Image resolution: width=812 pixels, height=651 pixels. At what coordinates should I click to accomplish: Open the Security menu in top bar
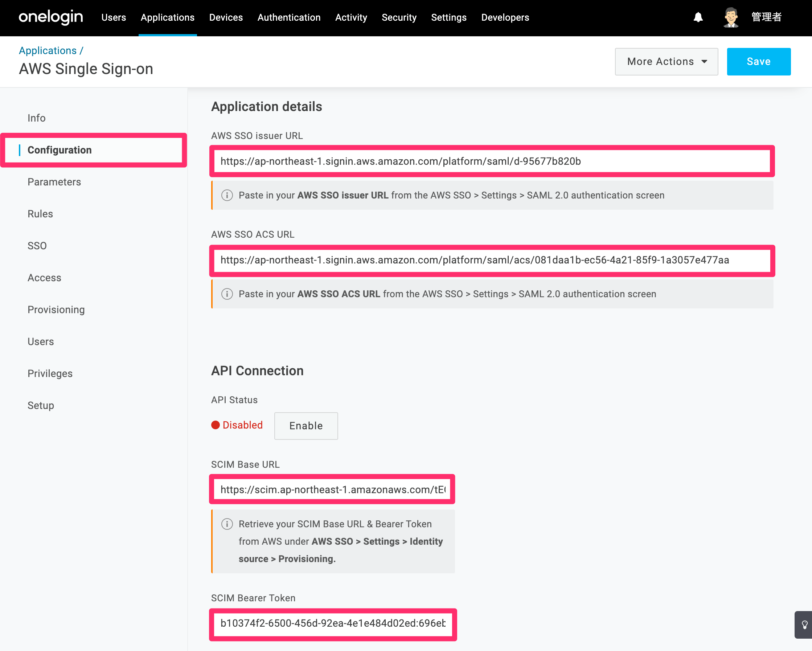pyautogui.click(x=399, y=17)
